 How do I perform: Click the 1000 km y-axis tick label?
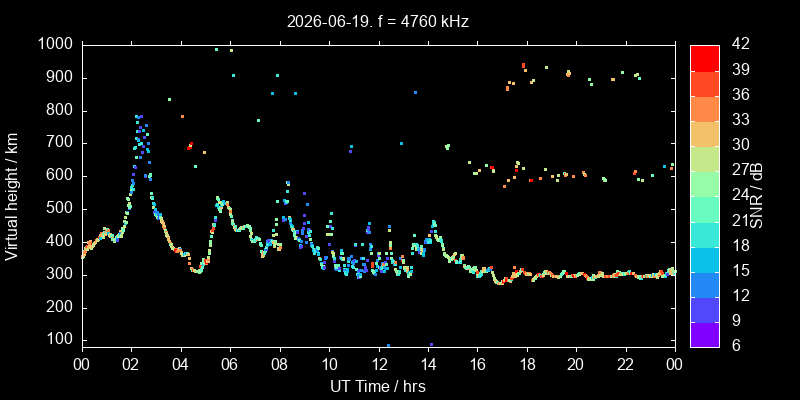coord(57,45)
